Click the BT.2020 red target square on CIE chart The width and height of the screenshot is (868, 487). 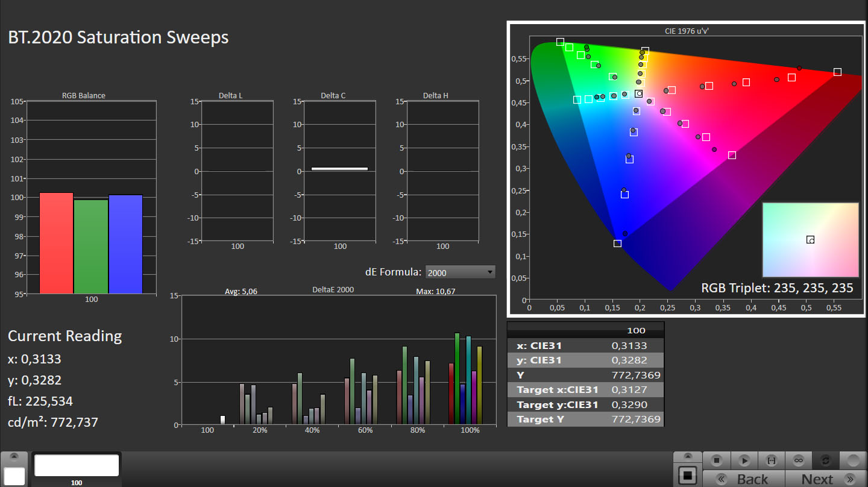coord(837,72)
